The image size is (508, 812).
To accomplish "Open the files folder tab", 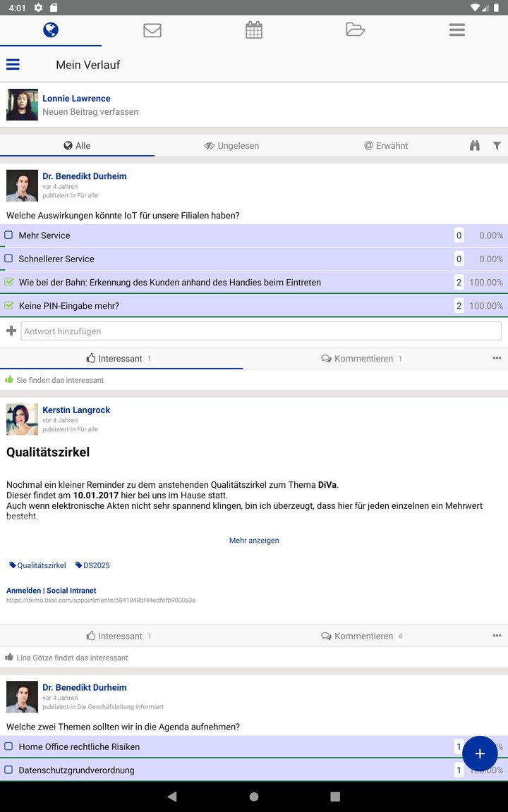I will 355,30.
